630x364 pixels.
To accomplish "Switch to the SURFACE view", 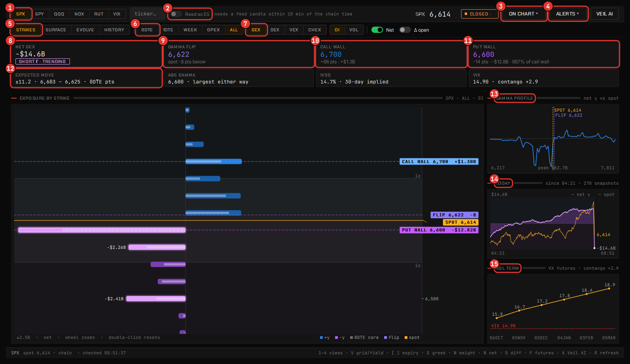I will click(56, 30).
